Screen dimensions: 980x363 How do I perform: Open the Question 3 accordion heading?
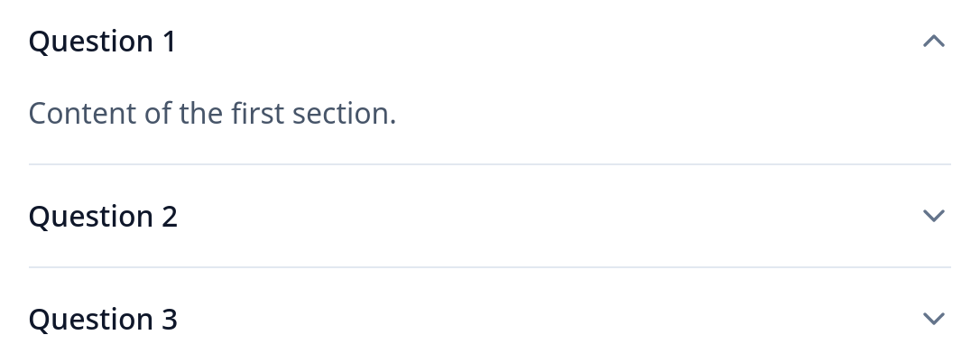point(490,319)
